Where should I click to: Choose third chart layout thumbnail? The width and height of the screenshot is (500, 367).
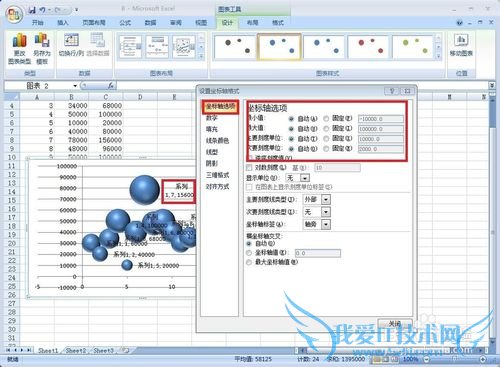183,47
